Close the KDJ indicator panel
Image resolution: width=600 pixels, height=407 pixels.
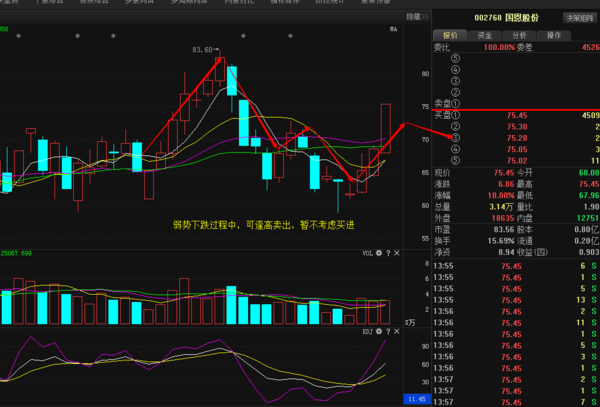[397, 331]
